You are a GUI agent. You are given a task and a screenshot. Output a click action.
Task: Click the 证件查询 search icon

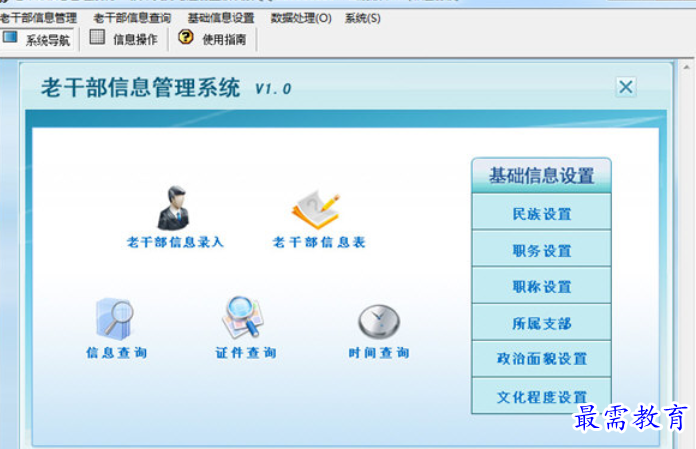(243, 317)
